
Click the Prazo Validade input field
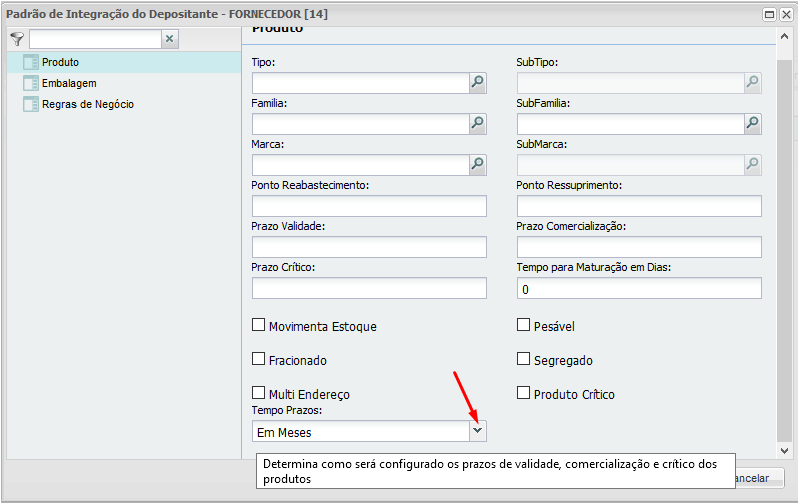pos(369,247)
